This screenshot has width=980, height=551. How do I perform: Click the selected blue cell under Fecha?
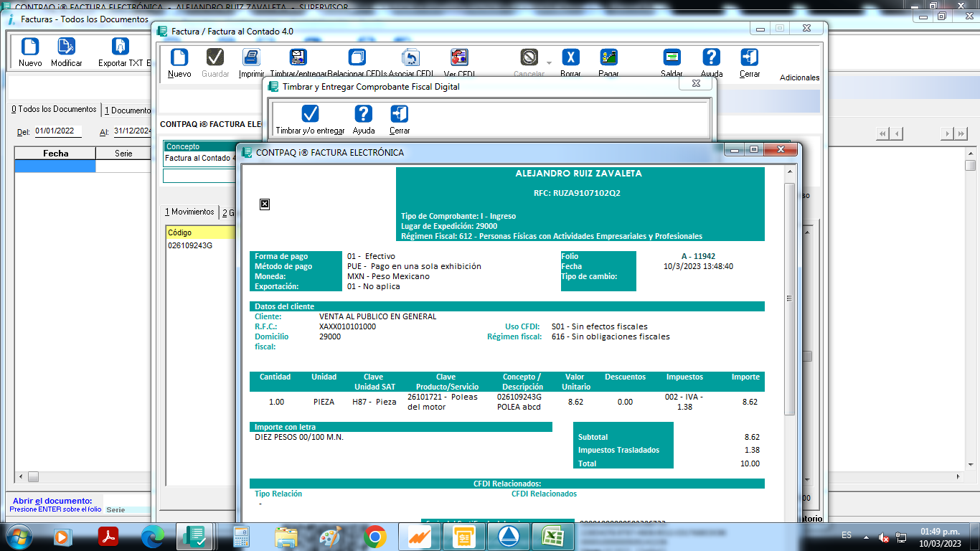click(55, 166)
